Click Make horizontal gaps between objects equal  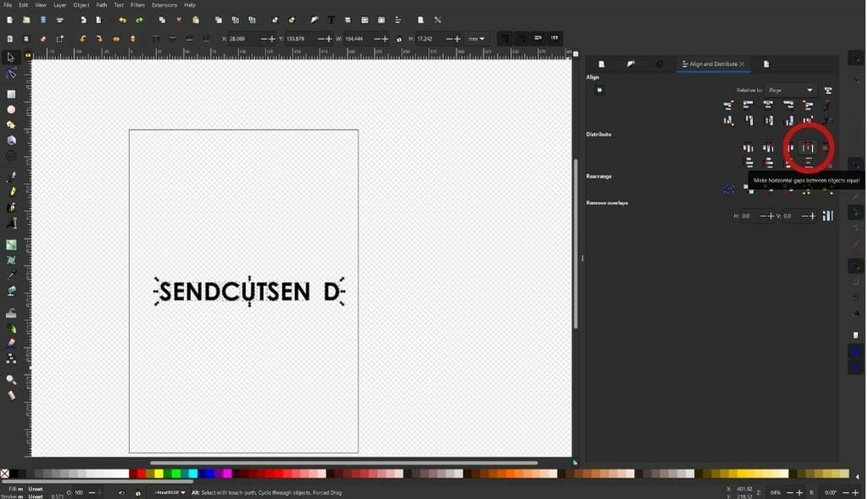point(806,147)
